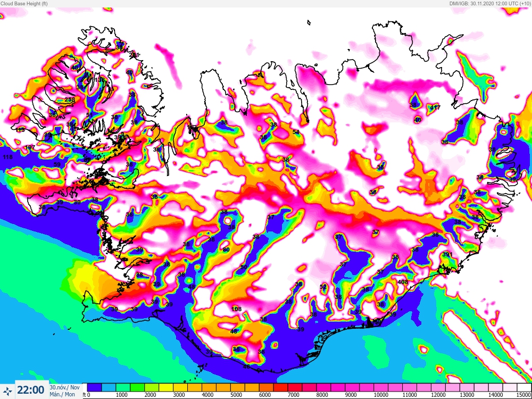Click the 'Cloud Base Height (ft)' title
The image size is (532, 399).
(x=24, y=3)
